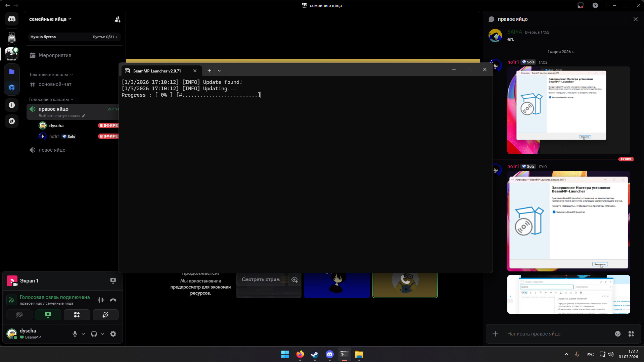Open the основной-чат text channel
The height and width of the screenshot is (362, 644).
coord(55,84)
